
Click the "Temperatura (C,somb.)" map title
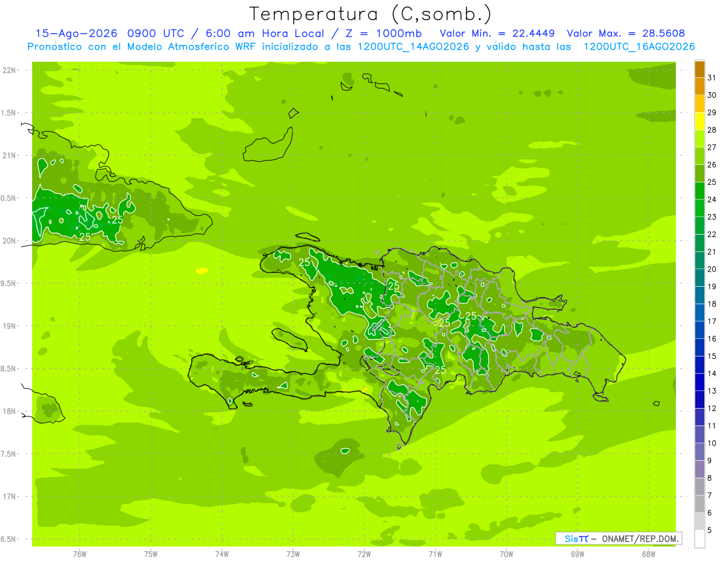370,14
